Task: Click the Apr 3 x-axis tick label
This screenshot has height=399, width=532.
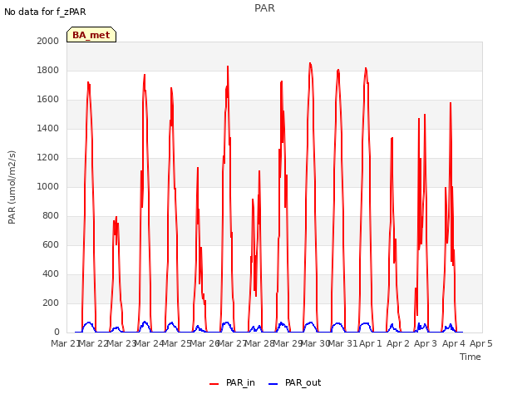Action: (x=426, y=343)
